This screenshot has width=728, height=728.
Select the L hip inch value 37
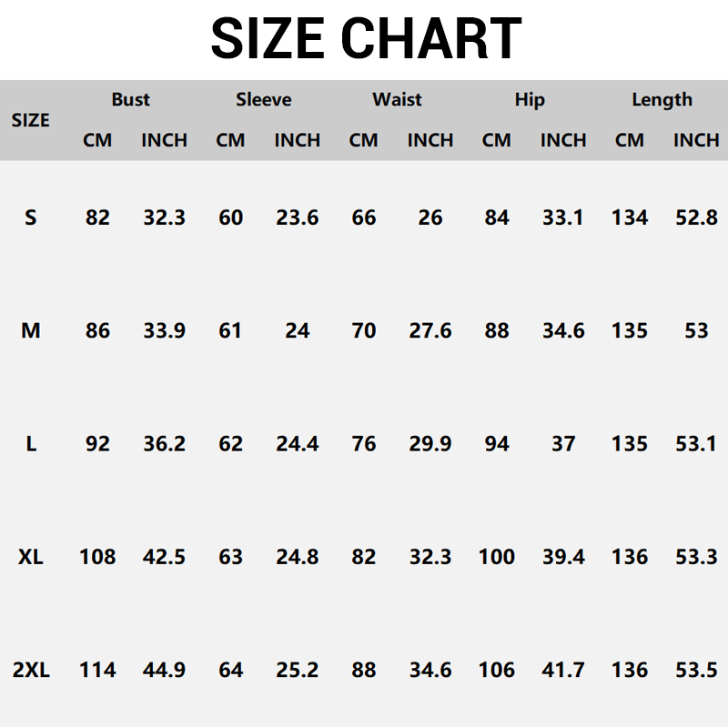point(563,444)
